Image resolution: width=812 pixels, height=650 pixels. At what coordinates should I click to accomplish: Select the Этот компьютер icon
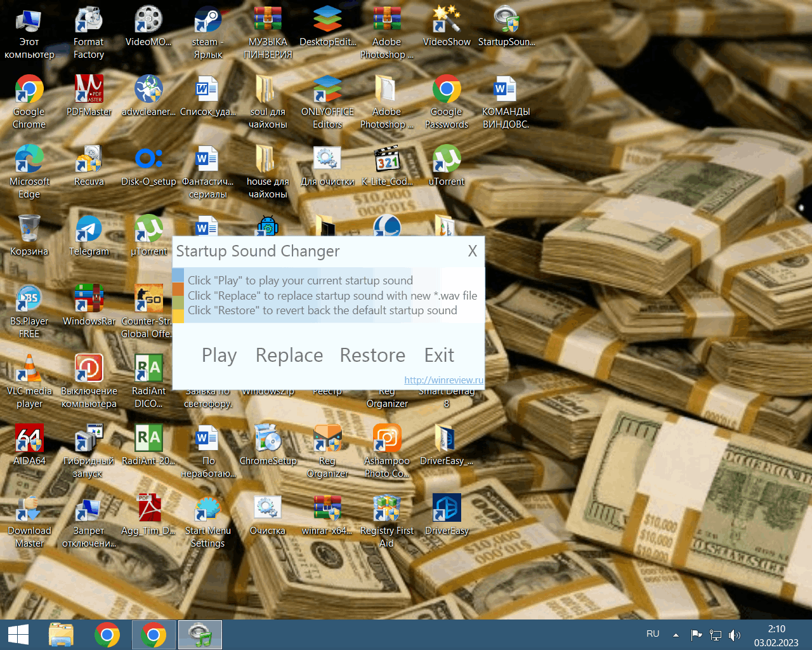pyautogui.click(x=29, y=33)
